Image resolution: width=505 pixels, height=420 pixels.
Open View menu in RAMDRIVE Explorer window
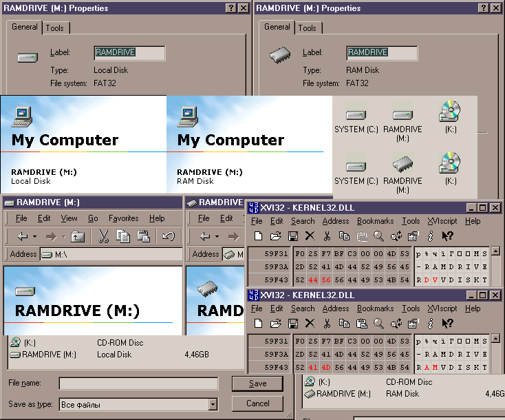click(69, 218)
